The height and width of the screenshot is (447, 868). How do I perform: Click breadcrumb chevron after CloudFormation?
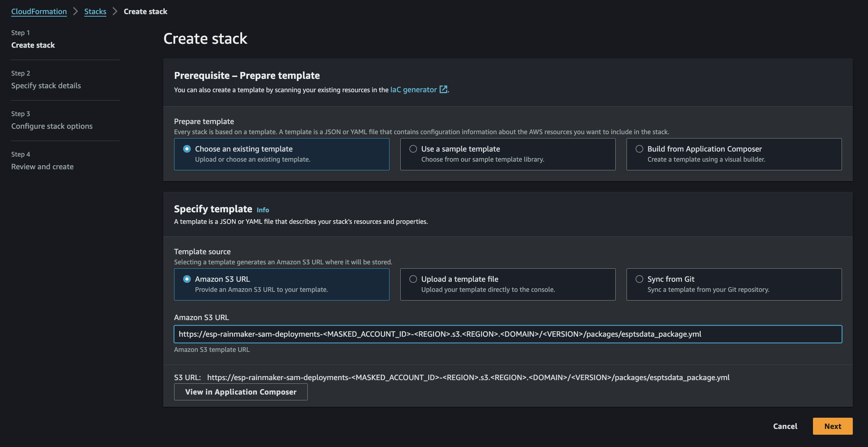pos(75,12)
